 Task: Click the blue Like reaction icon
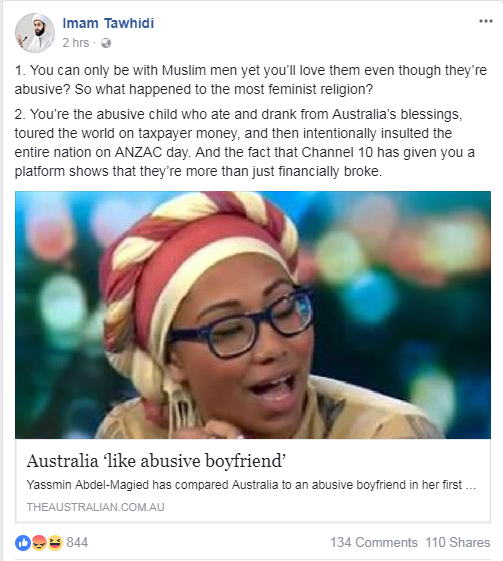point(23,543)
